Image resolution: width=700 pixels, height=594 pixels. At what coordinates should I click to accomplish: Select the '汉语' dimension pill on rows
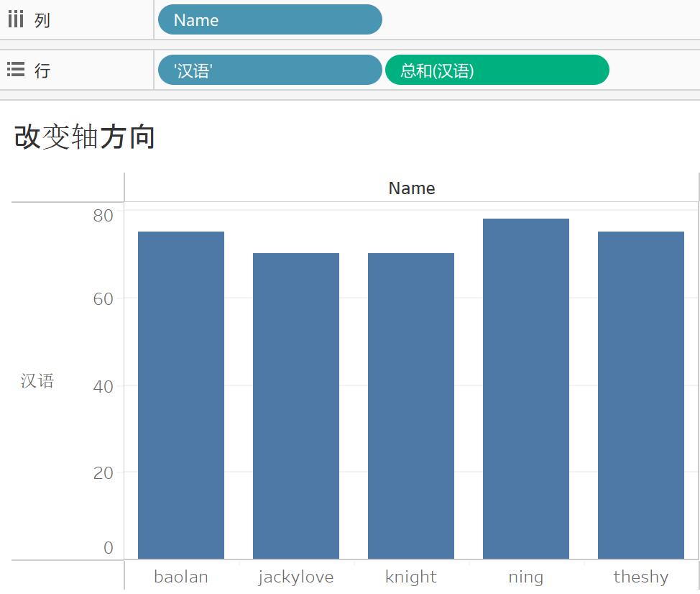270,70
